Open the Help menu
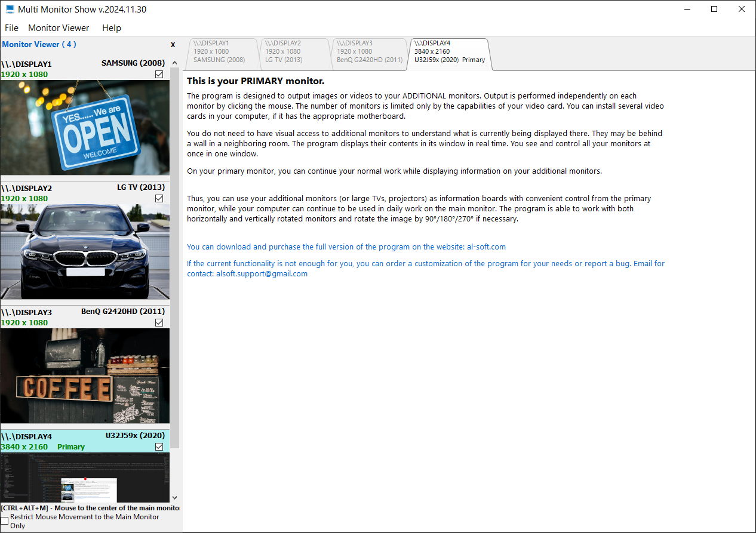The height and width of the screenshot is (533, 756). (x=112, y=28)
